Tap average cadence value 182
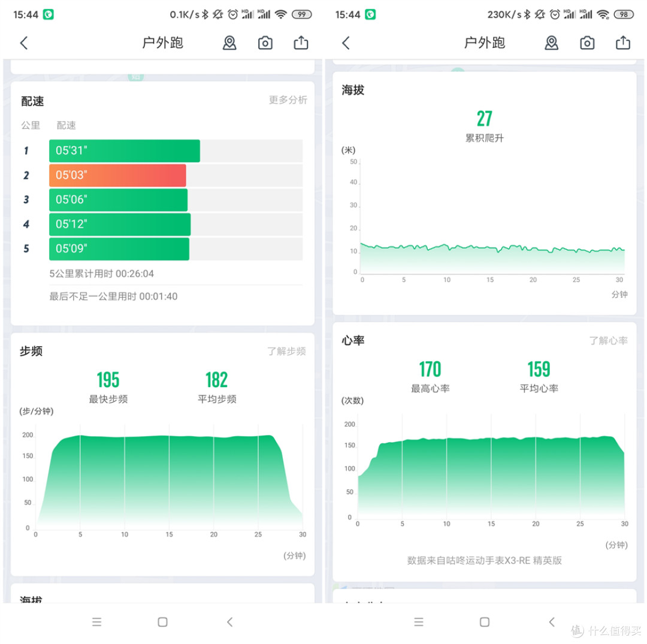Image resolution: width=647 pixels, height=644 pixels. click(x=217, y=380)
